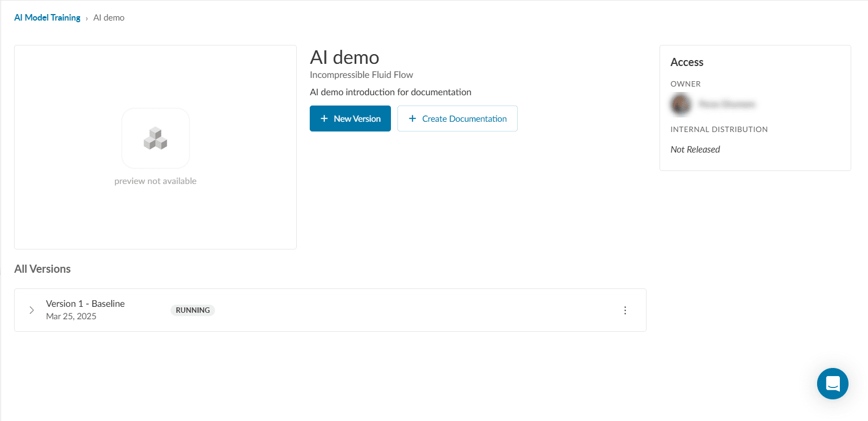
Task: Click the Not Released distribution status
Action: point(695,149)
